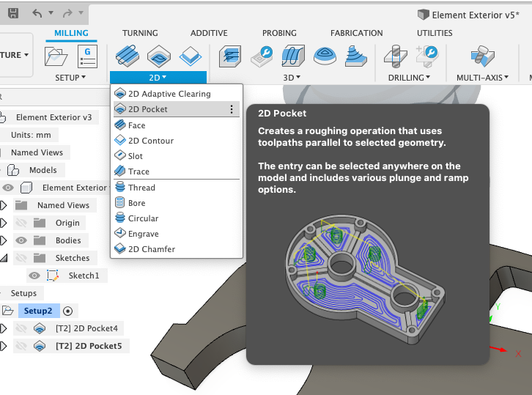Open the 3D dropdown menu
Viewport: 532px width, 395px height.
click(x=292, y=78)
